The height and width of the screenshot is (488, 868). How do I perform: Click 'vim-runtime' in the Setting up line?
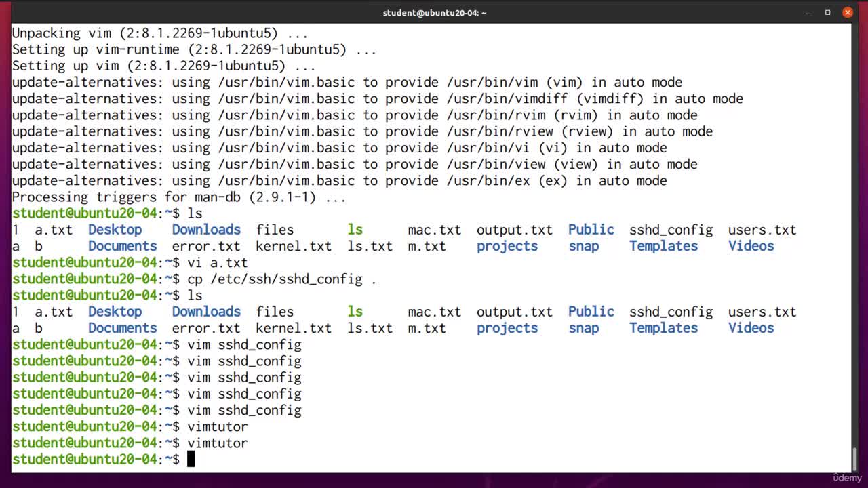click(x=138, y=49)
